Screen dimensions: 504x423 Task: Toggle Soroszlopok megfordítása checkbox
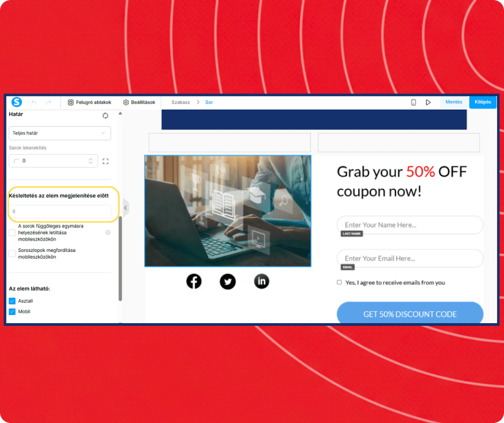[12, 254]
